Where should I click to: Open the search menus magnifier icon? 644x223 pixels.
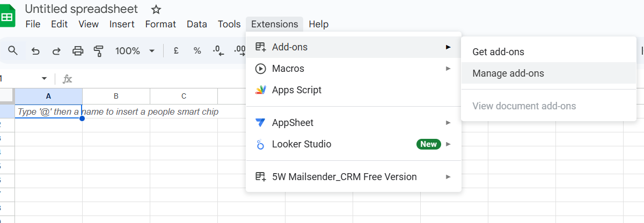click(13, 51)
